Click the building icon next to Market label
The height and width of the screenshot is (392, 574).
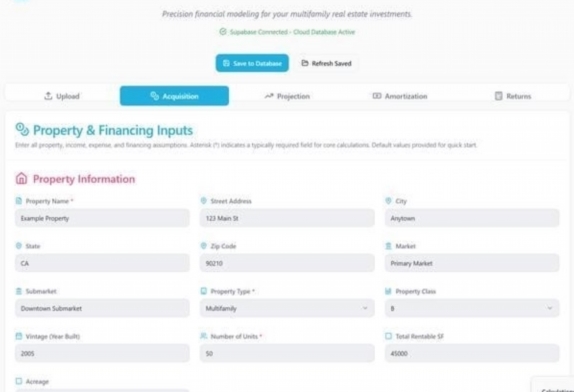coord(388,246)
